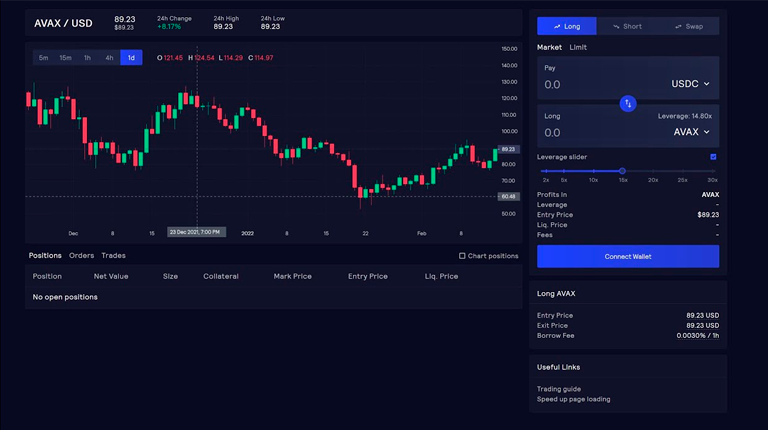
Task: Select the 5m chart timeframe
Action: [43, 58]
